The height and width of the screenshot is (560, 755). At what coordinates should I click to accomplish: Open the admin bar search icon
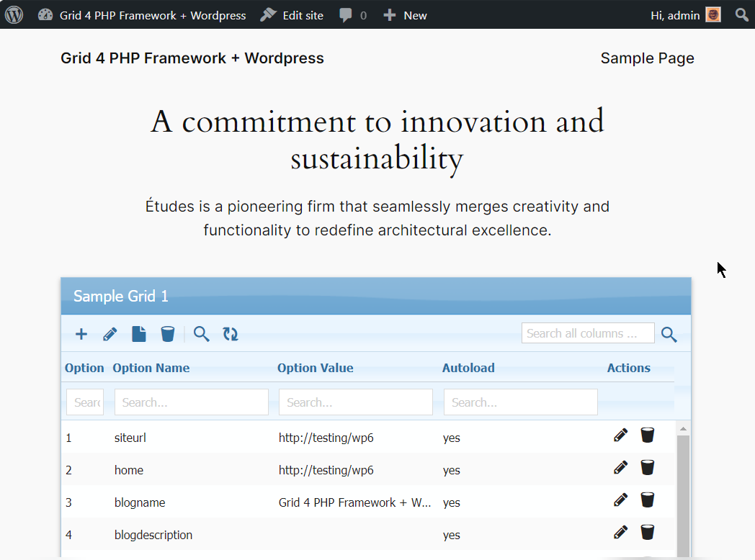point(741,15)
